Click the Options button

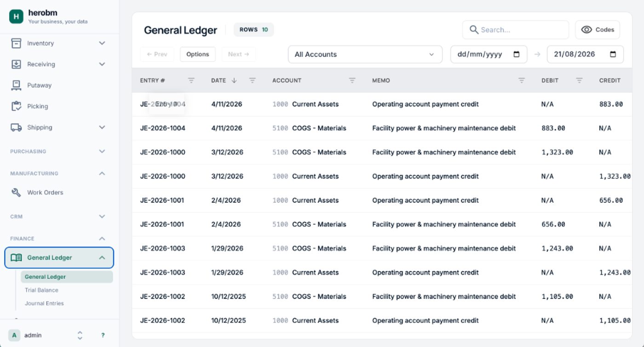point(198,54)
